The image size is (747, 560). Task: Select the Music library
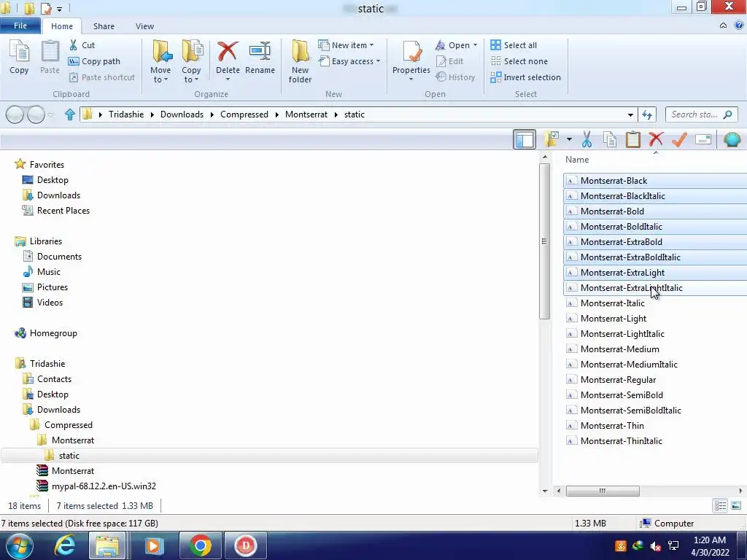point(42,272)
